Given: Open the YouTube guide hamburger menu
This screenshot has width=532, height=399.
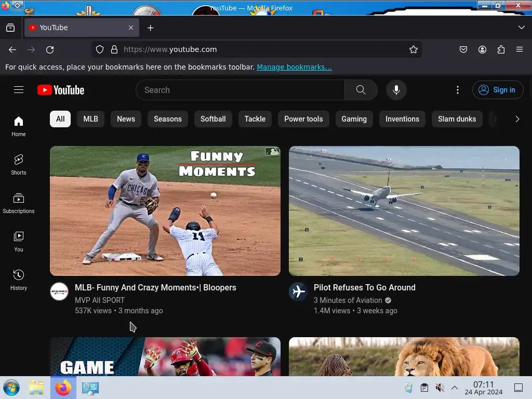Looking at the screenshot, I should (19, 90).
